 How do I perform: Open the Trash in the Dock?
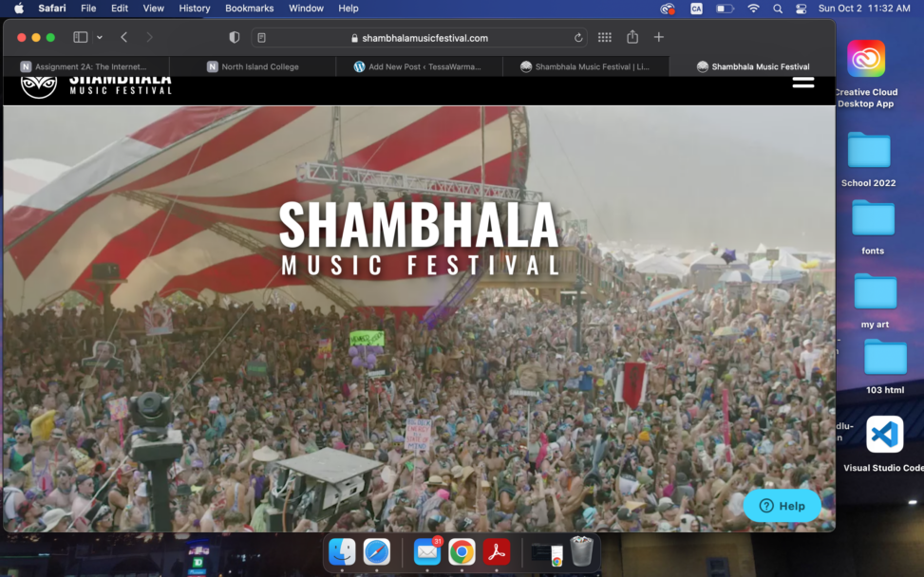tap(581, 551)
